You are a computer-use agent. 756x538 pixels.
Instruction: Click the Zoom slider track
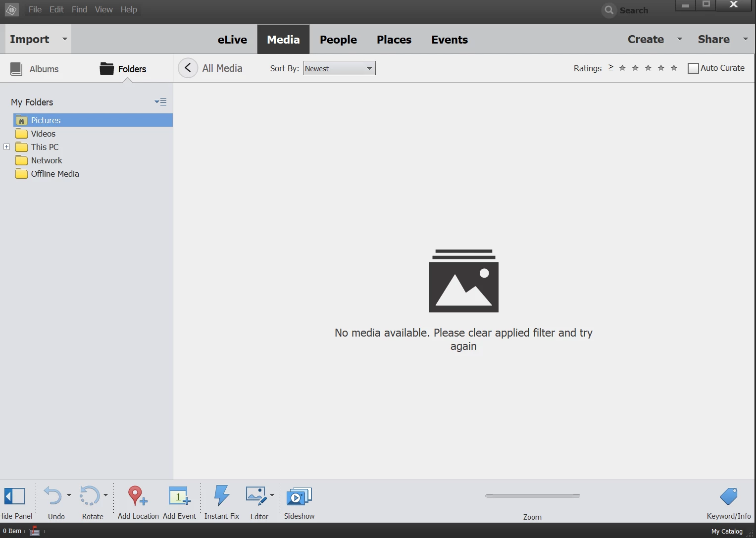[532, 495]
